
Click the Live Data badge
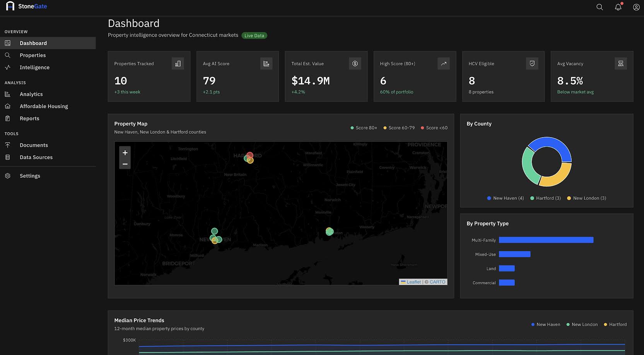tap(254, 36)
